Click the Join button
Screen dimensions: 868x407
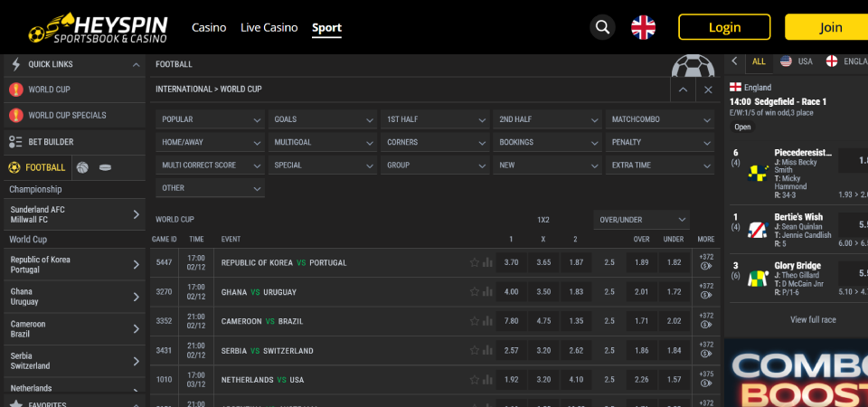(x=826, y=27)
